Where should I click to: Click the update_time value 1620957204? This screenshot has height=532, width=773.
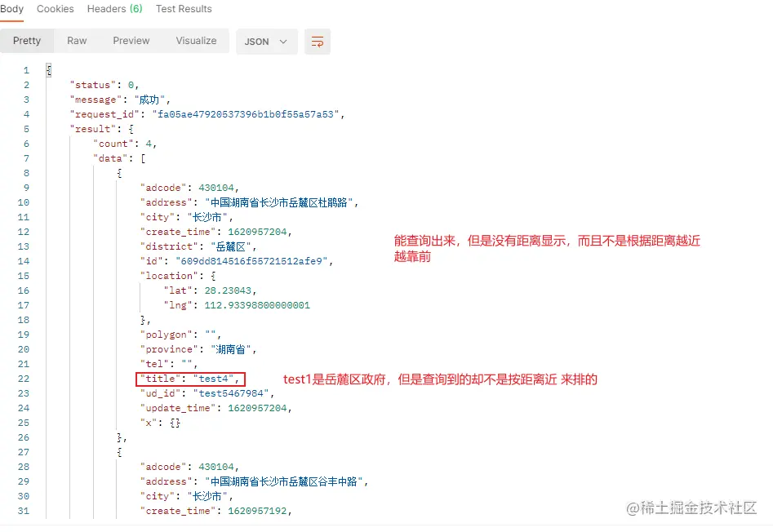click(x=257, y=408)
